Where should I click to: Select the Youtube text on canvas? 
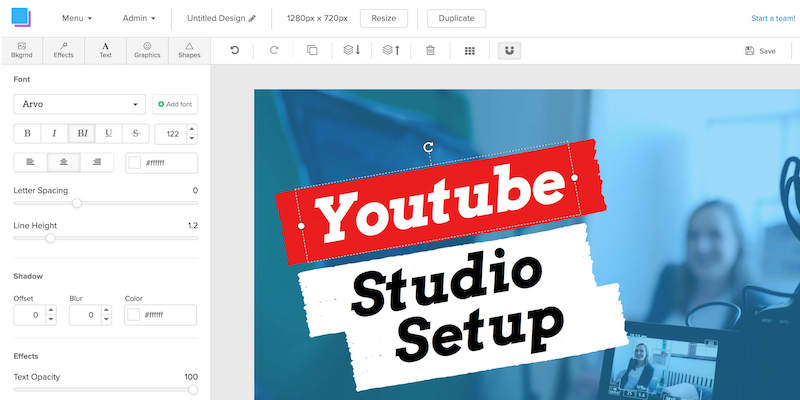click(x=440, y=203)
